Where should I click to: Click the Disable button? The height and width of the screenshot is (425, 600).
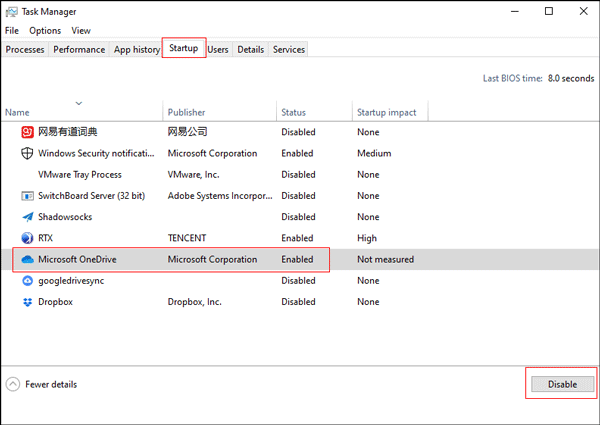coord(562,384)
